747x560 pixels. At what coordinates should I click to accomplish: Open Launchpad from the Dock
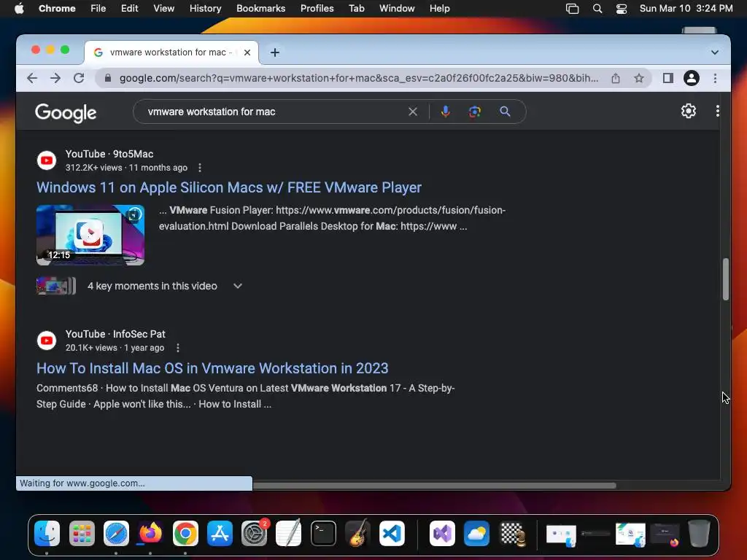coord(82,533)
